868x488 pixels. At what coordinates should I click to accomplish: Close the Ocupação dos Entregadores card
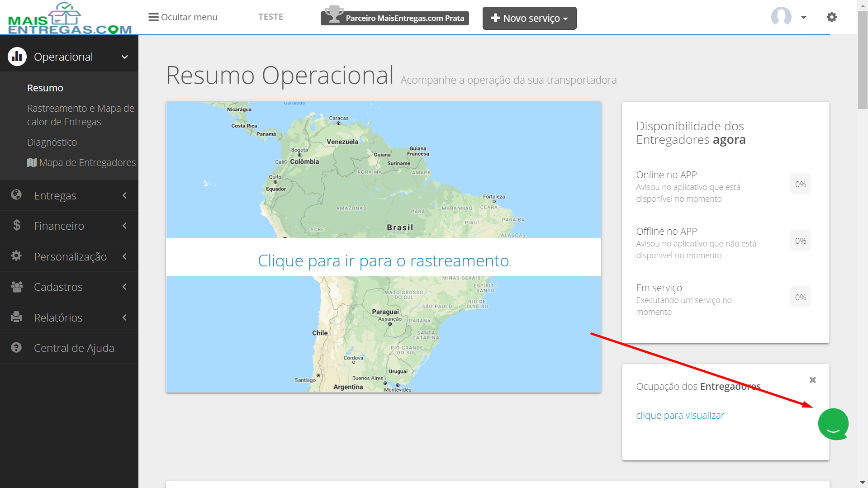(813, 380)
